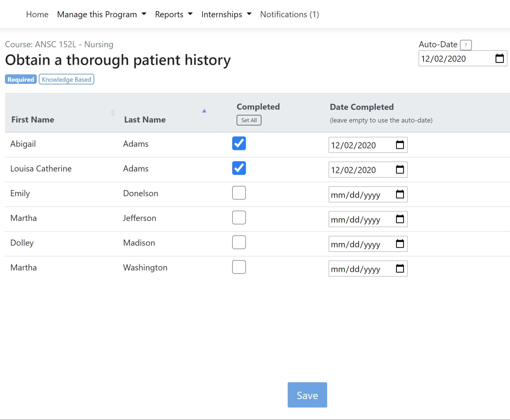
Task: Go to the Home page
Action: (37, 14)
